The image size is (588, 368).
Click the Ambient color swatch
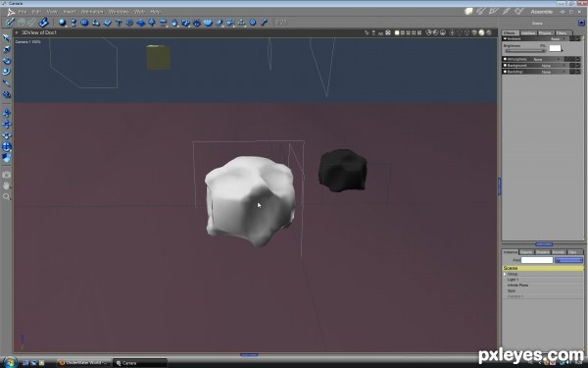[555, 48]
